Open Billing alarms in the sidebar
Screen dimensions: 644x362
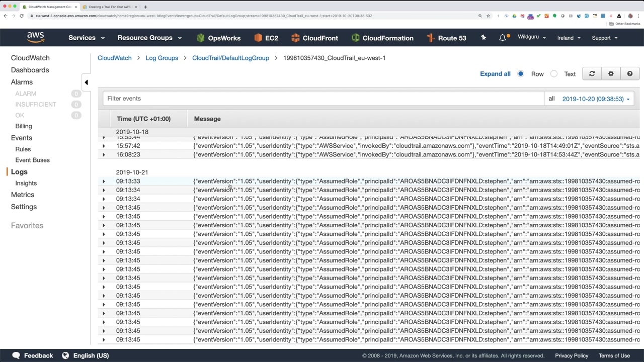(x=24, y=126)
